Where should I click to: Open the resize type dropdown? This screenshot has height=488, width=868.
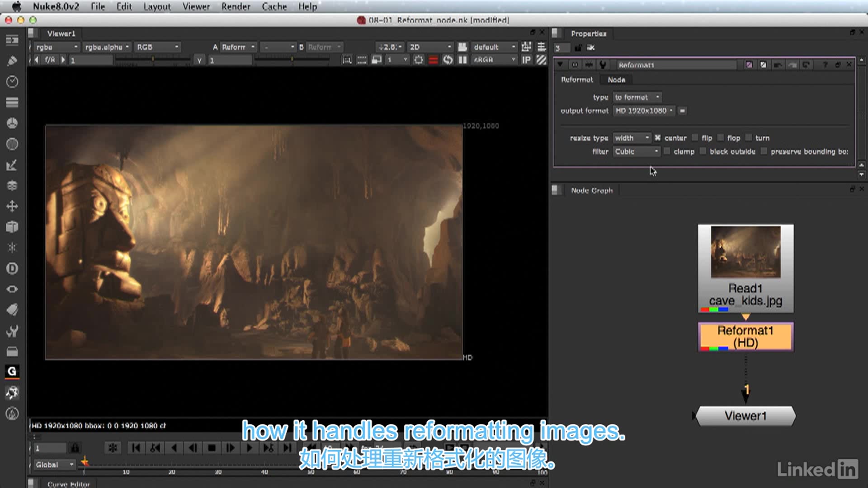coord(632,138)
